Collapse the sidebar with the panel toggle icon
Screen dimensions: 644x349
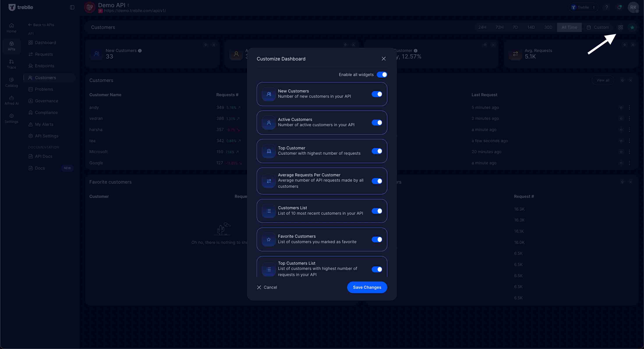click(72, 7)
